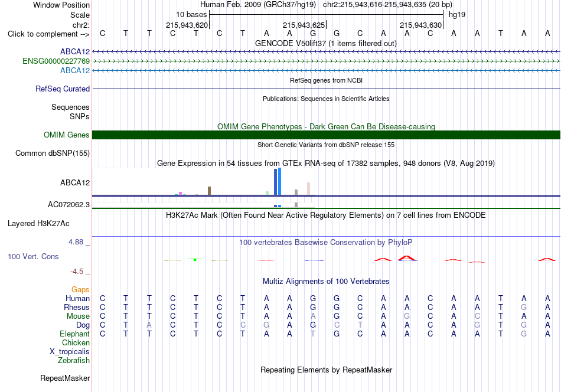Open the dark blue ABCA12 GENCODE label
Viewport: 561px width, 392px height.
(75, 51)
